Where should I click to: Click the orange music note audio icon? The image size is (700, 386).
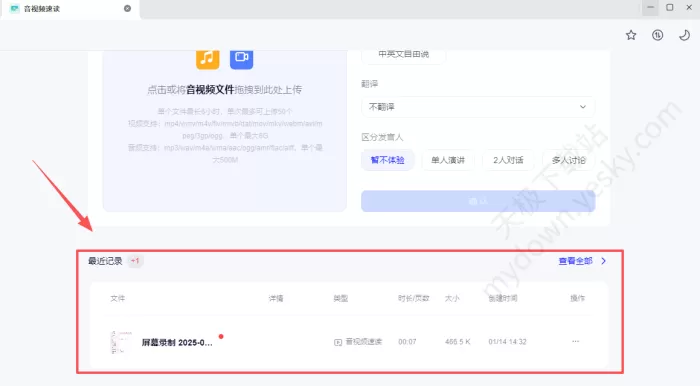(208, 59)
